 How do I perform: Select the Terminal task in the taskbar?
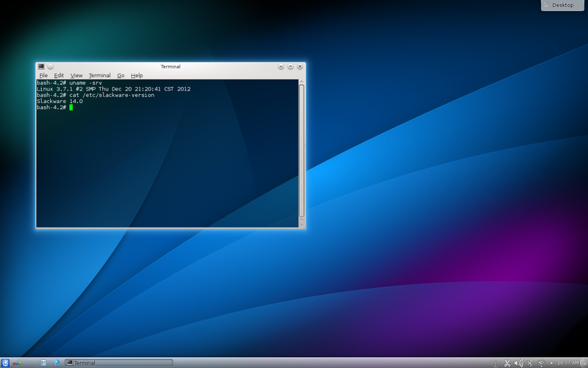118,363
